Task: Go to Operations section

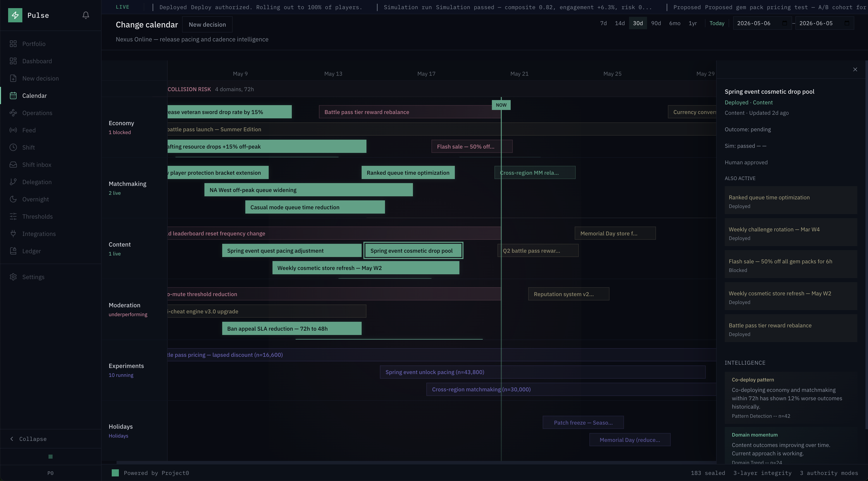Action: click(51, 113)
